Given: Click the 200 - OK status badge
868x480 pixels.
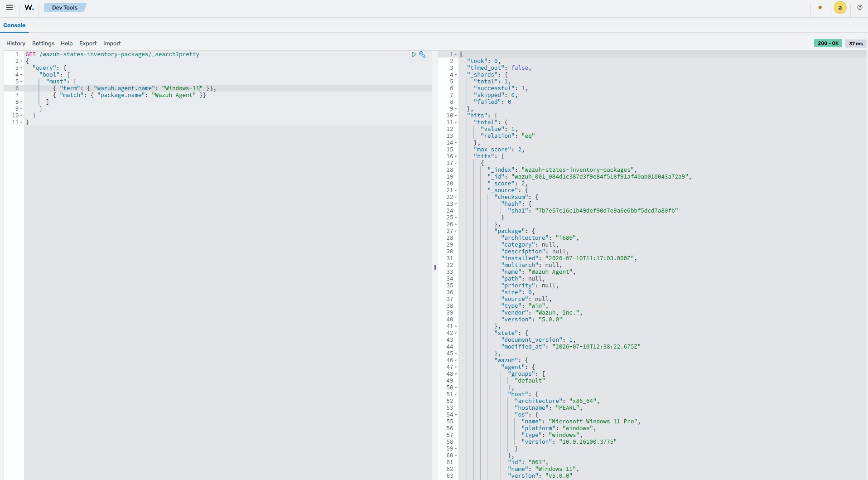Looking at the screenshot, I should point(828,43).
